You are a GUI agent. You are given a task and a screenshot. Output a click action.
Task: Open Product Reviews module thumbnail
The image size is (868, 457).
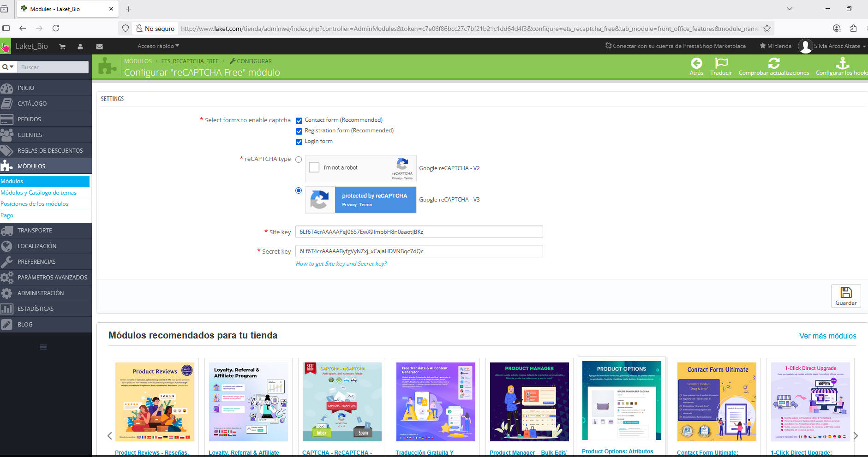(x=155, y=402)
